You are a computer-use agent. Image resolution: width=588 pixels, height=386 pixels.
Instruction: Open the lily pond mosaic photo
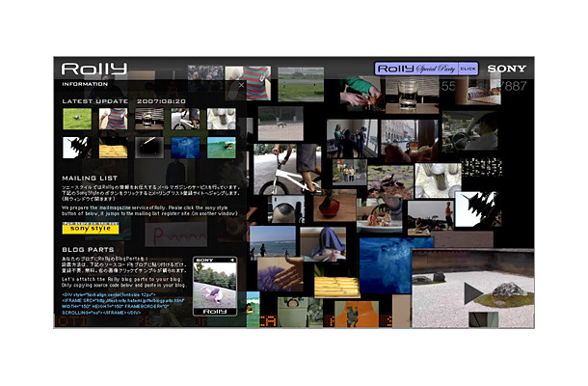pos(390,182)
